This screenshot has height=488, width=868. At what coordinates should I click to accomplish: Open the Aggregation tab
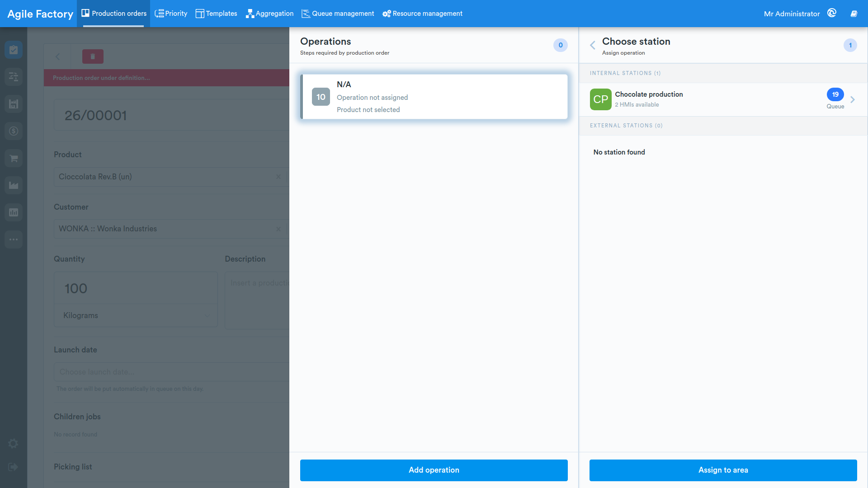(x=269, y=14)
